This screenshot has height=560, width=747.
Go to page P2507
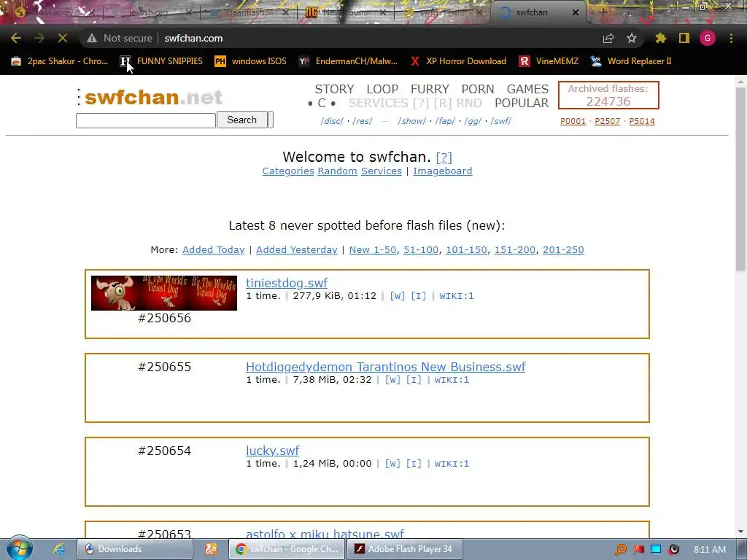click(608, 121)
